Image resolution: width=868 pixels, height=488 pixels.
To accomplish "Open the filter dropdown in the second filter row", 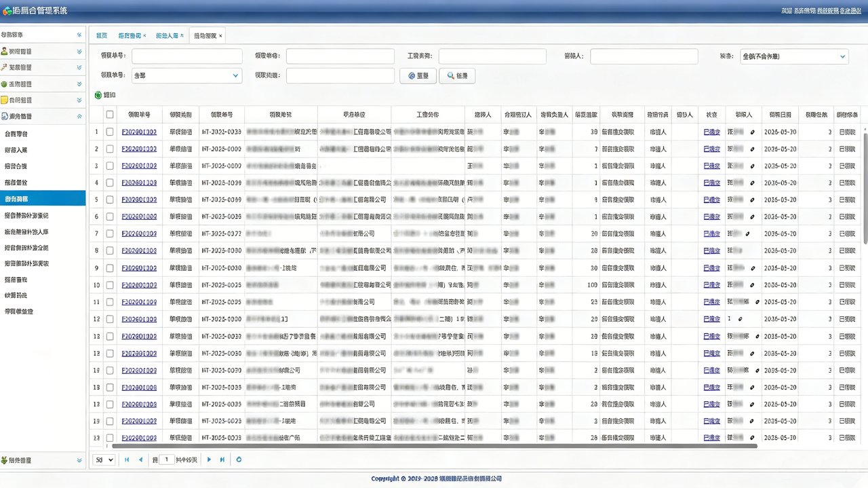I will pos(186,75).
